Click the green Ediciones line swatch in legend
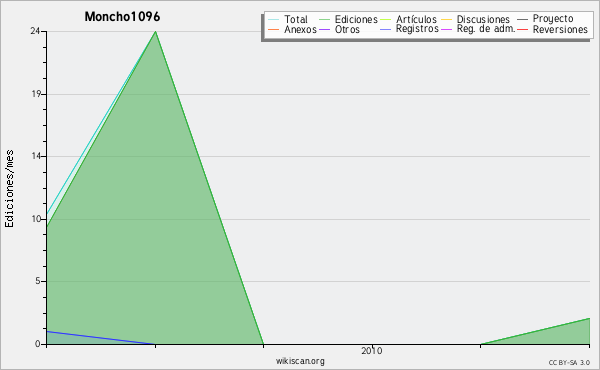This screenshot has height=370, width=600. (x=324, y=20)
